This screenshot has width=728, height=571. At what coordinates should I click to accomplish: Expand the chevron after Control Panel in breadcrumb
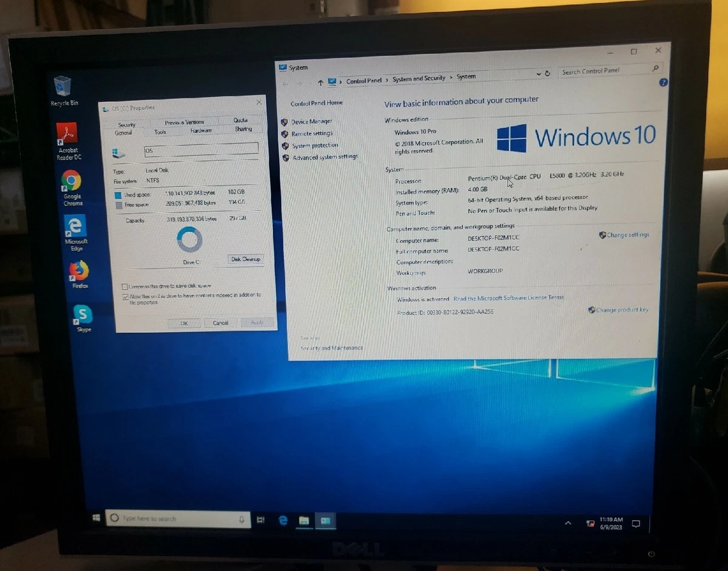tap(387, 79)
